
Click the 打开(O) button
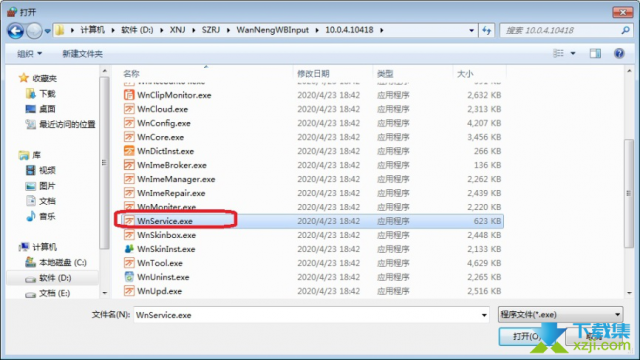coord(527,336)
